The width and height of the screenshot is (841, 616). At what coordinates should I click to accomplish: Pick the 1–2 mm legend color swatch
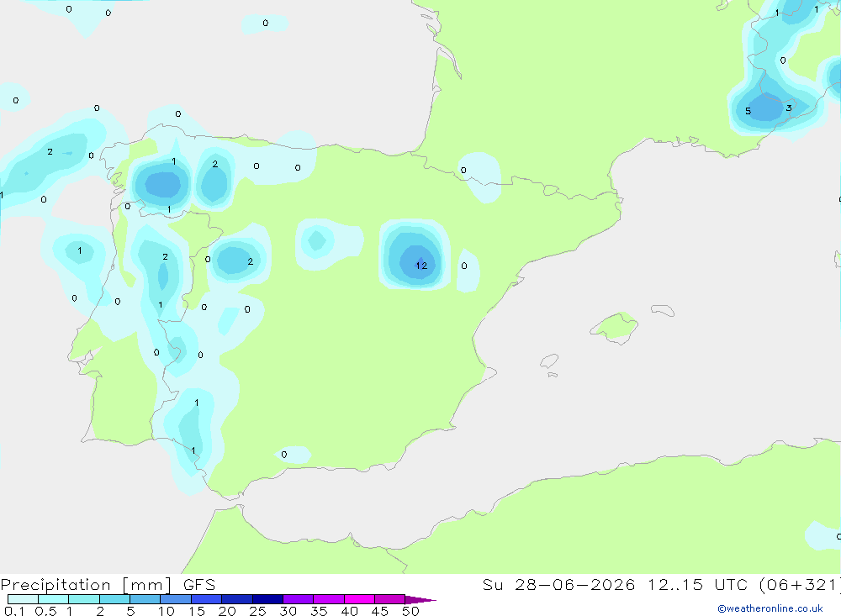[83, 599]
